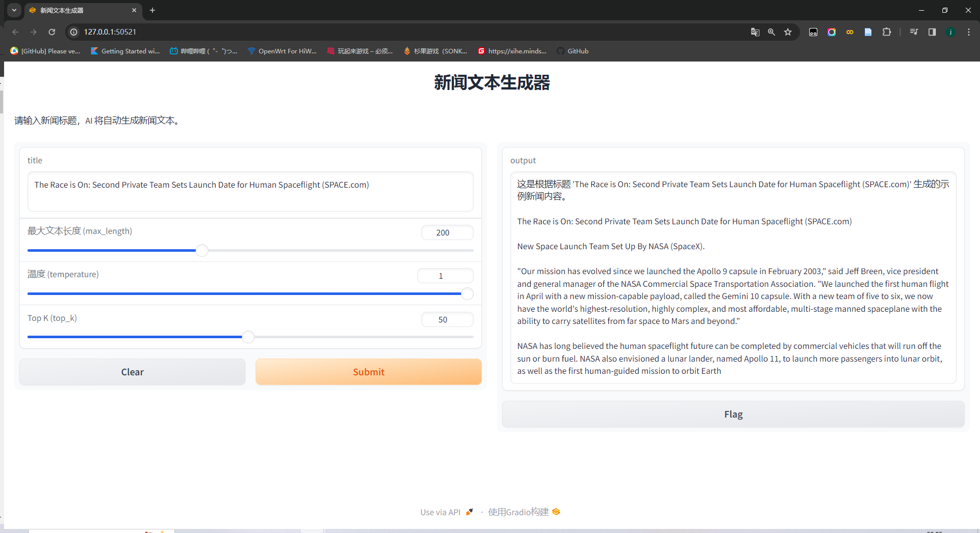Click the site info icon in address bar
This screenshot has height=533, width=980.
tap(74, 32)
